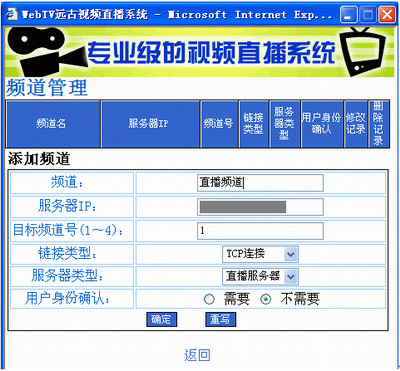Maximize the WebTV browser window
Screen dimensions: 400x371
tap(368, 15)
